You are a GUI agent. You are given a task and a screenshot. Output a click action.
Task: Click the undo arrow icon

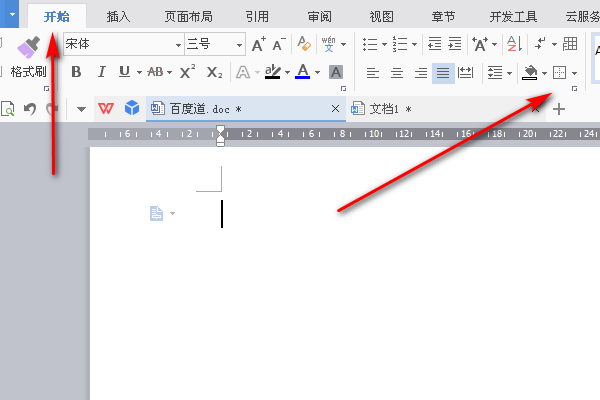pos(29,109)
